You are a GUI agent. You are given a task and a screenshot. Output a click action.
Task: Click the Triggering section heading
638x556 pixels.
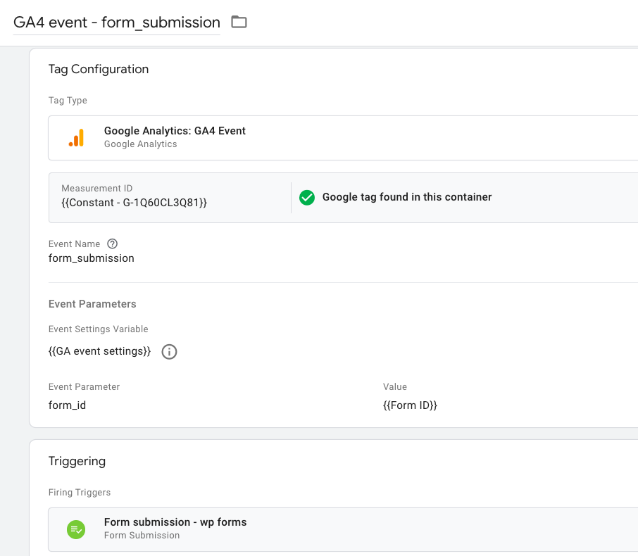[x=77, y=461]
